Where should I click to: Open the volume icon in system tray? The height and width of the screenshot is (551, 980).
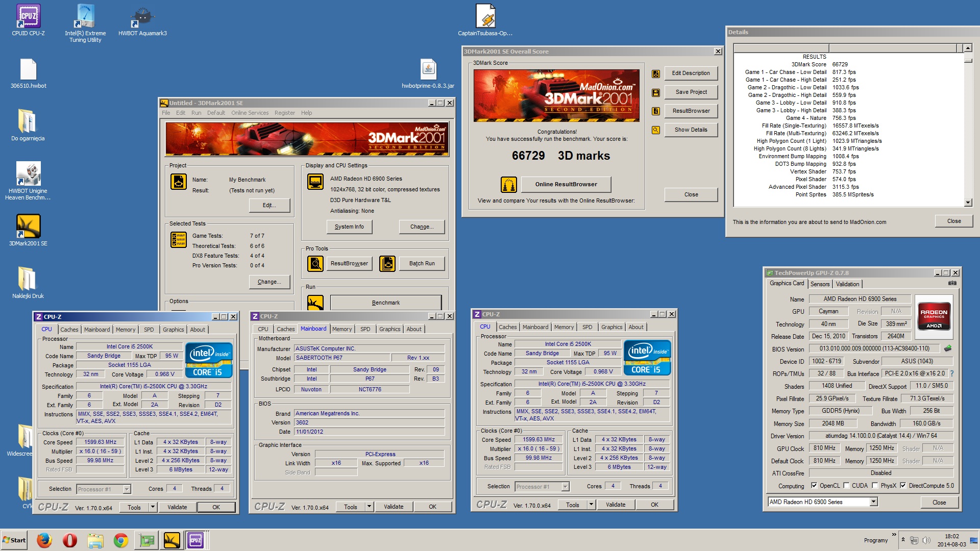point(926,540)
